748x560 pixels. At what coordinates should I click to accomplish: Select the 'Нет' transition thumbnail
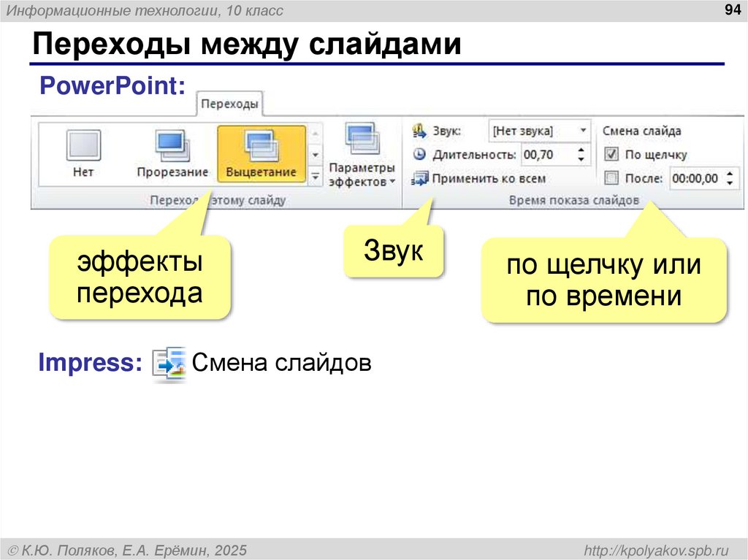click(x=83, y=153)
